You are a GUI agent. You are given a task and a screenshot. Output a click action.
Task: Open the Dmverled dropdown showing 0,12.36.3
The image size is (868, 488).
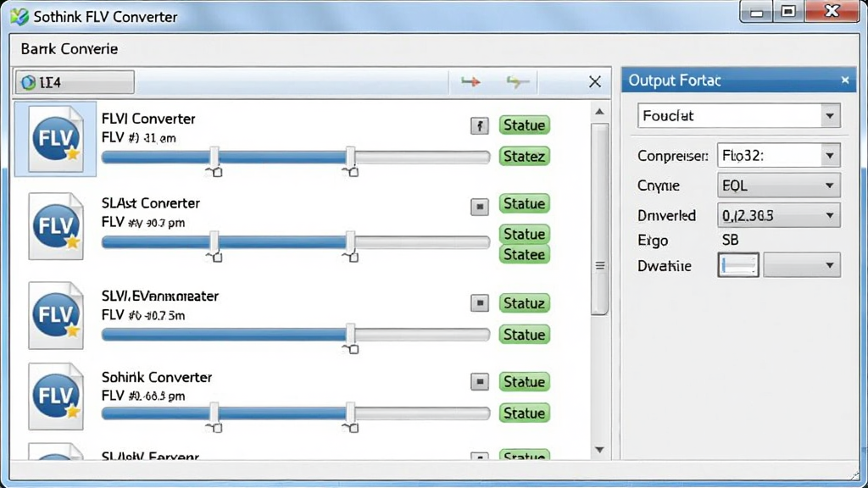click(x=778, y=214)
